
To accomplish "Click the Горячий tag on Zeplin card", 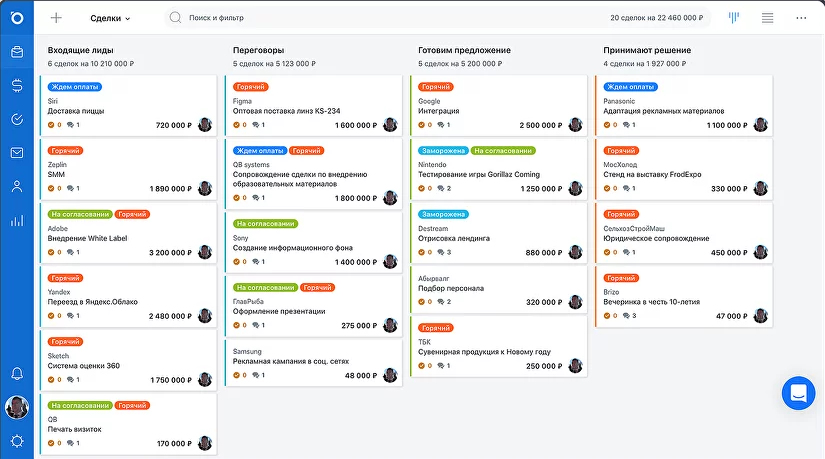I will (x=65, y=151).
